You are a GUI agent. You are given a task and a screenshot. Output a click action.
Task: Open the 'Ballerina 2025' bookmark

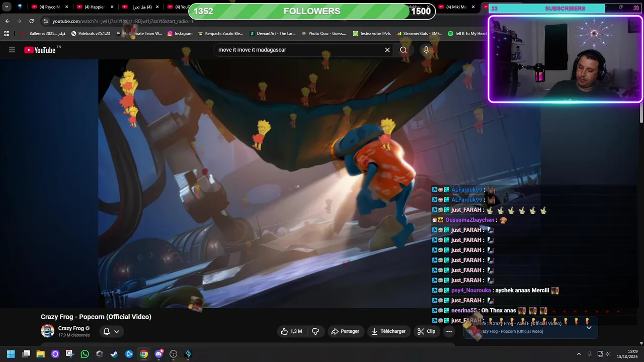point(43,34)
